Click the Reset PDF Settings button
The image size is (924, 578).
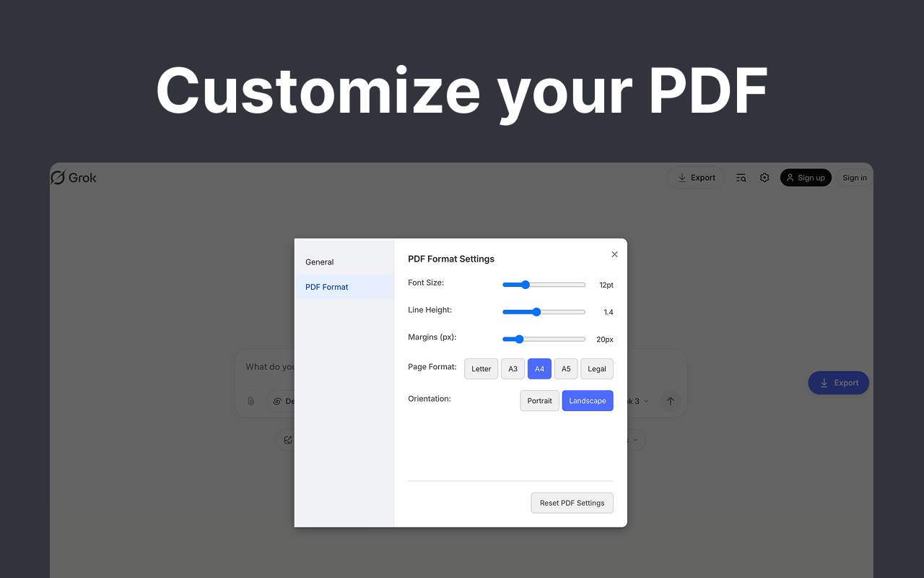coord(572,503)
